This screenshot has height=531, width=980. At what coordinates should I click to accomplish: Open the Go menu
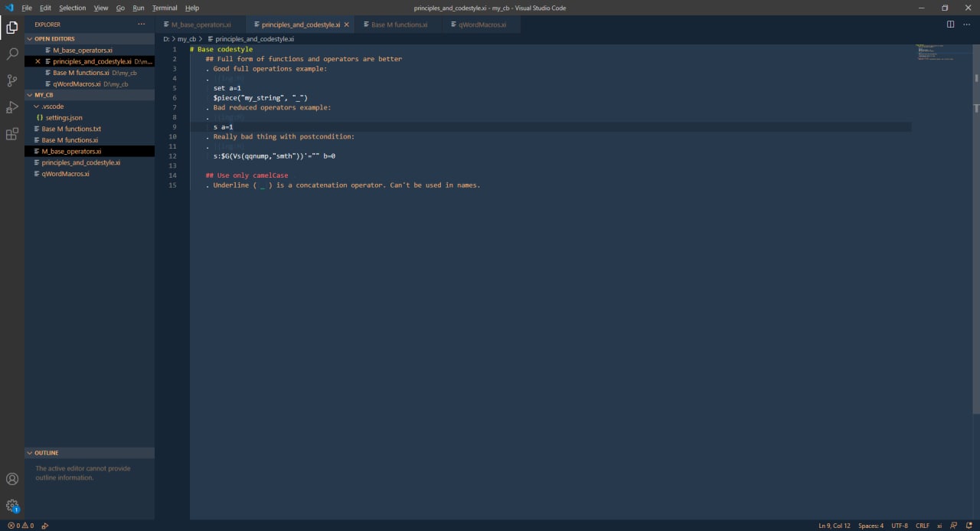(120, 8)
